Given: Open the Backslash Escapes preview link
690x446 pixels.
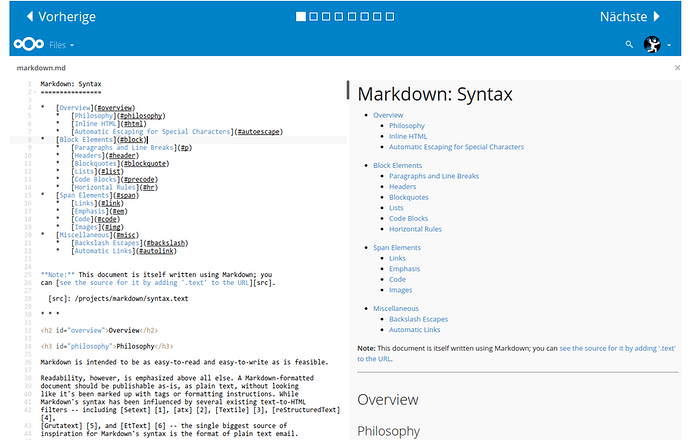Looking at the screenshot, I should [x=418, y=319].
